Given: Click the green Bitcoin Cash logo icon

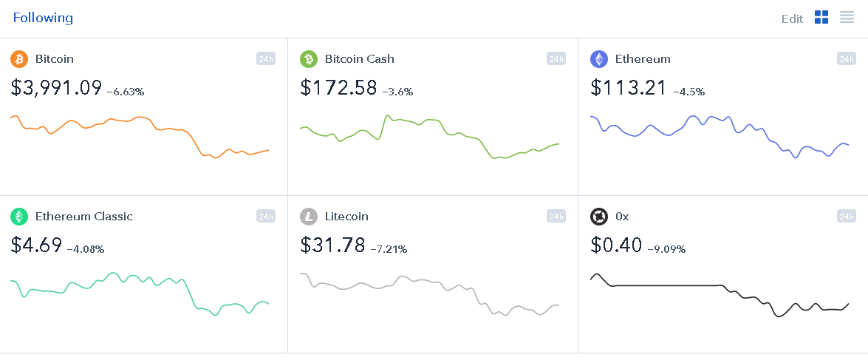Looking at the screenshot, I should click(x=309, y=58).
